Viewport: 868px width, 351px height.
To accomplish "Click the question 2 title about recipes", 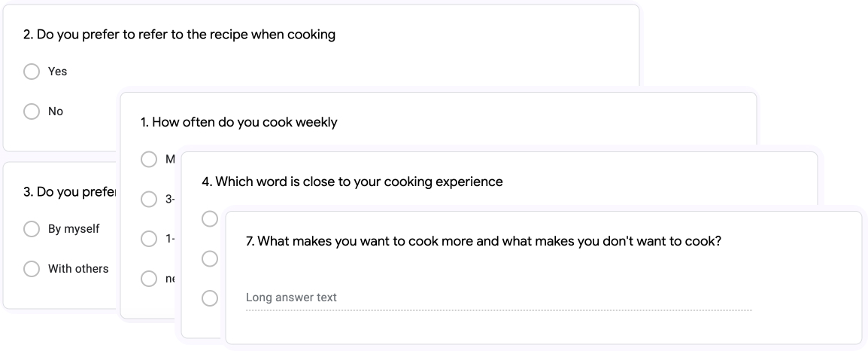I will (x=179, y=35).
